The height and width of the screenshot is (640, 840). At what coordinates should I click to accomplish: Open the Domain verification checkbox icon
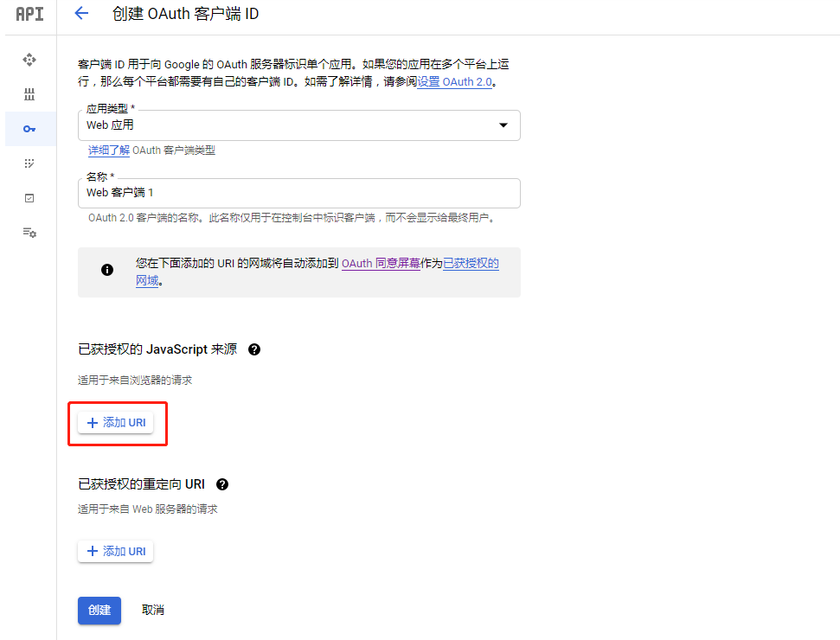click(29, 198)
